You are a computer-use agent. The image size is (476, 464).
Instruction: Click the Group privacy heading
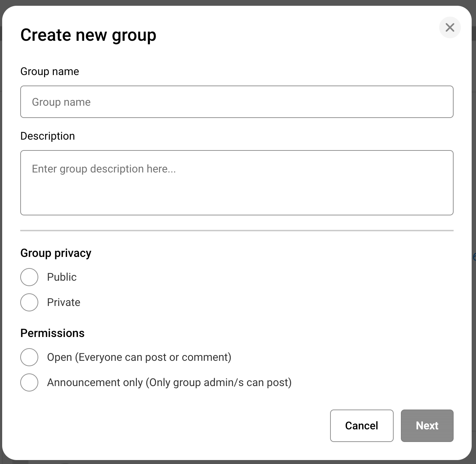tap(56, 253)
